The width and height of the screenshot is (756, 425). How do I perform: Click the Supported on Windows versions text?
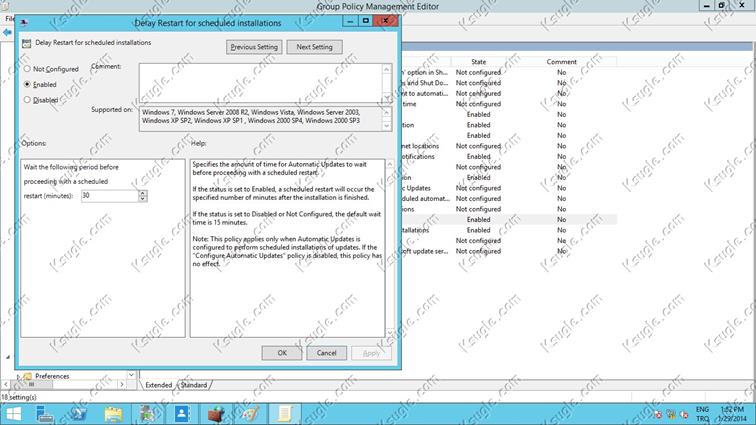pos(251,116)
